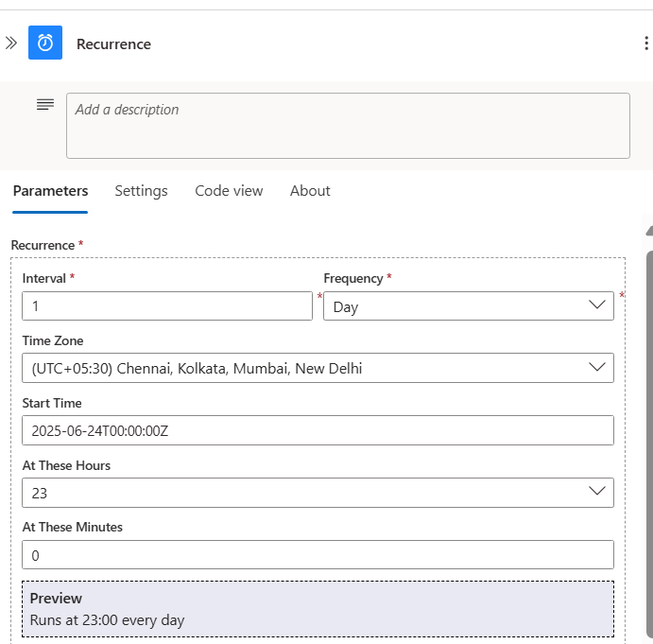
Task: Click the Preview heading
Action: click(56, 599)
